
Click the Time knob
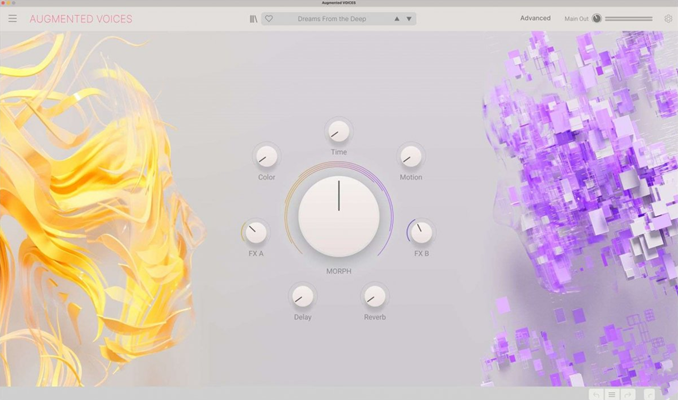[x=339, y=131]
